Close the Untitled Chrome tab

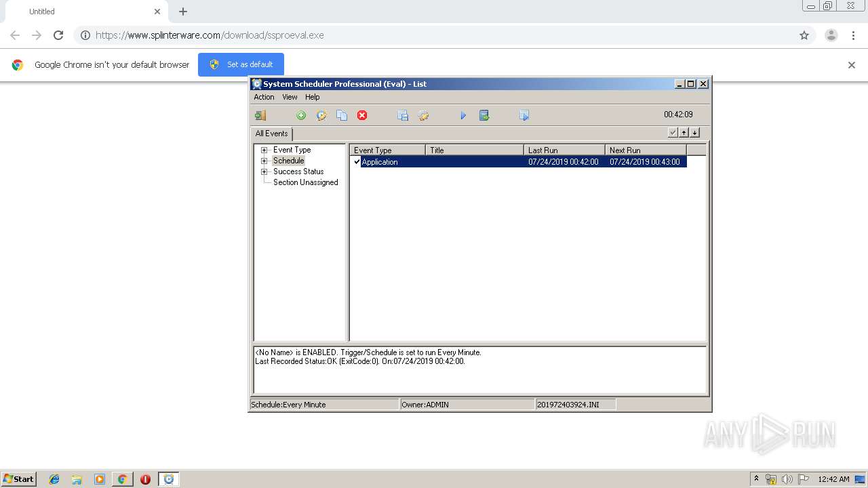157,12
